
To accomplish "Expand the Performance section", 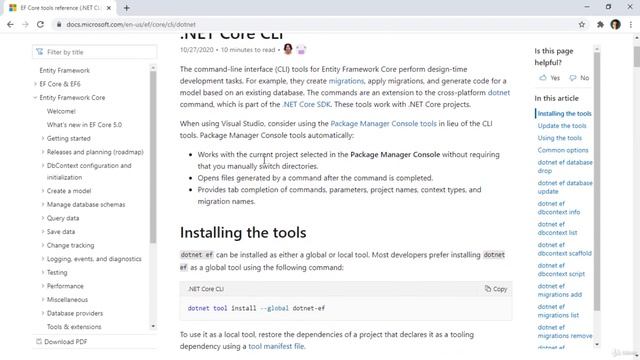I will [x=42, y=286].
